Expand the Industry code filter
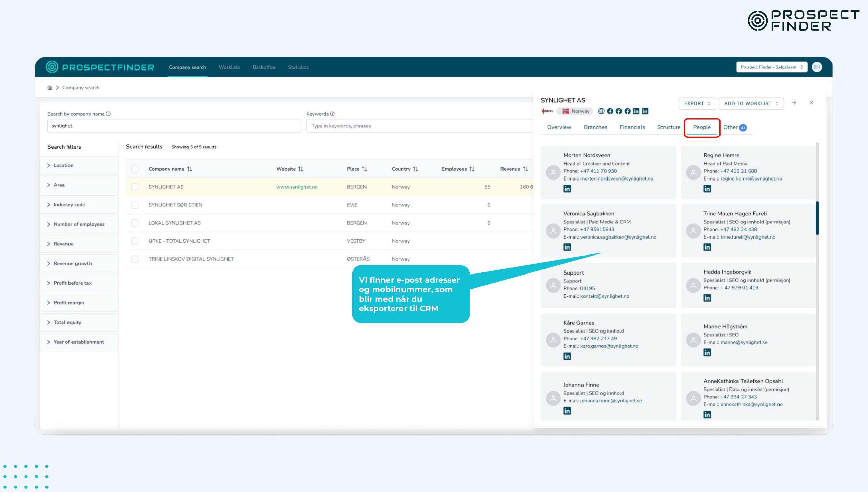The width and height of the screenshot is (868, 492). 69,205
